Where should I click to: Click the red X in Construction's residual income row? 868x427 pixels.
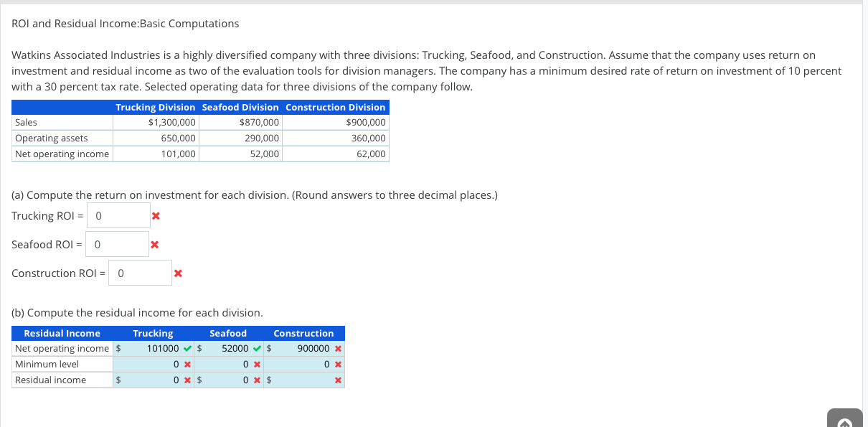pyautogui.click(x=338, y=380)
